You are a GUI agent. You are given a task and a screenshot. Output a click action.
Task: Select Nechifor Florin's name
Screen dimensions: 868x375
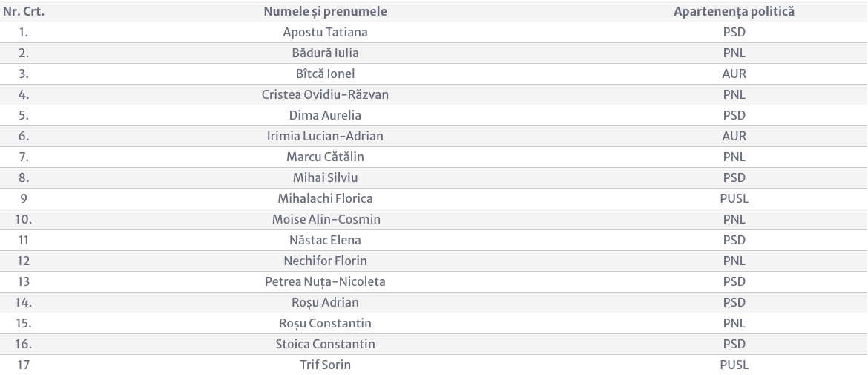tap(325, 261)
